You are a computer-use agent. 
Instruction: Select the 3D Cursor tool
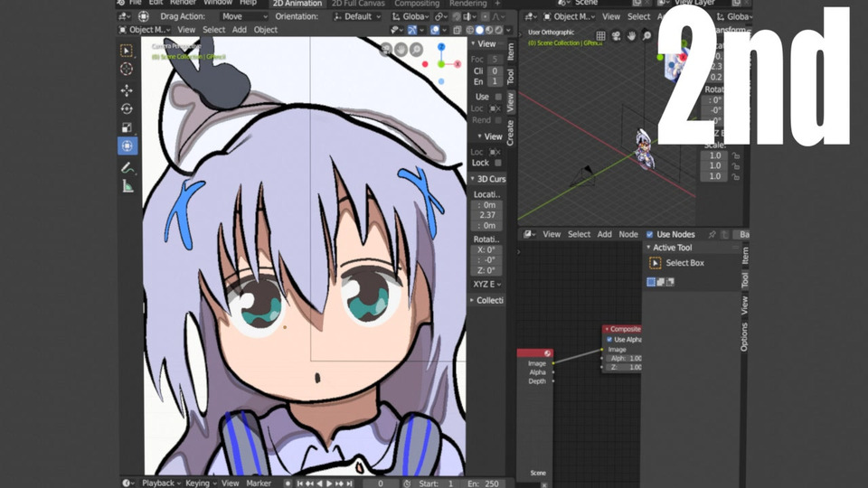pos(127,69)
